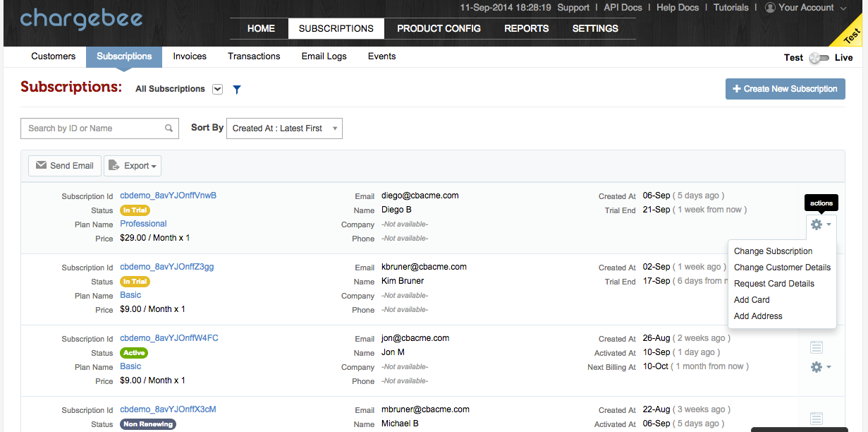Open the Help Docs link
The width and height of the screenshot is (868, 432).
[x=677, y=8]
